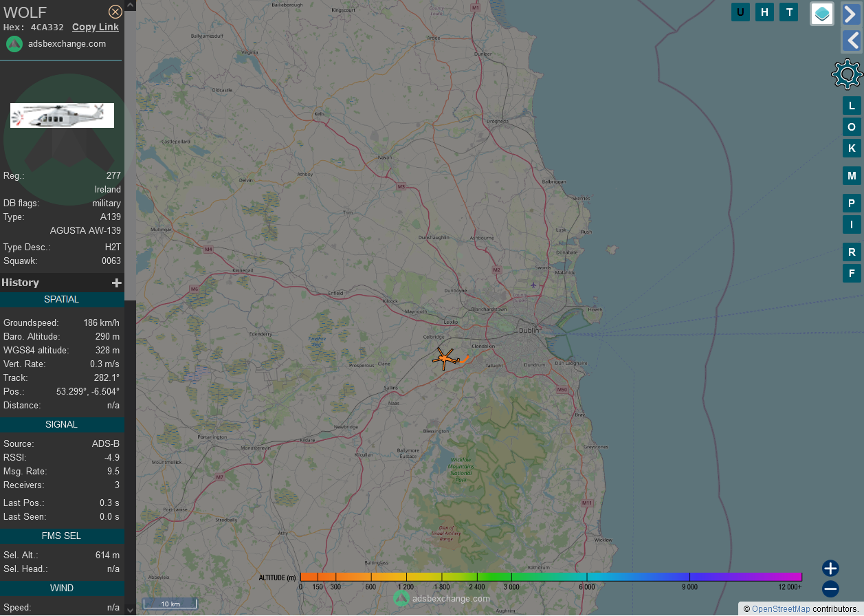Click the DB flags value military
This screenshot has width=864, height=616.
[x=107, y=203]
